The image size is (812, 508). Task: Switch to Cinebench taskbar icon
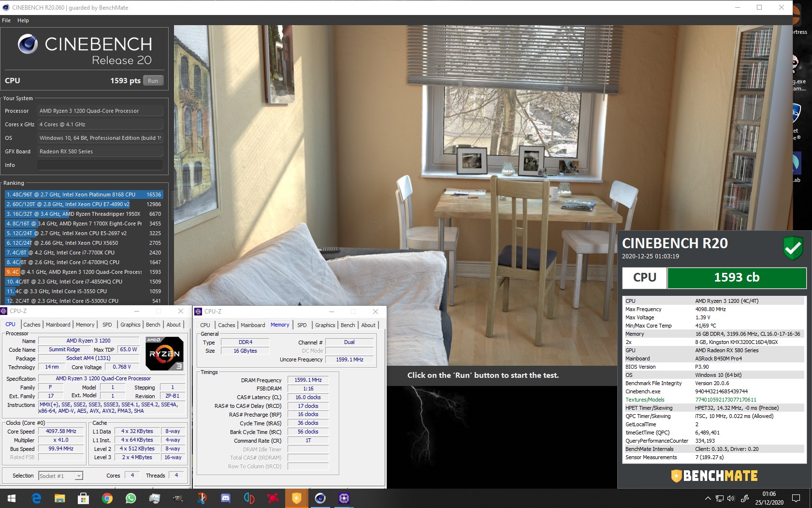(320, 498)
